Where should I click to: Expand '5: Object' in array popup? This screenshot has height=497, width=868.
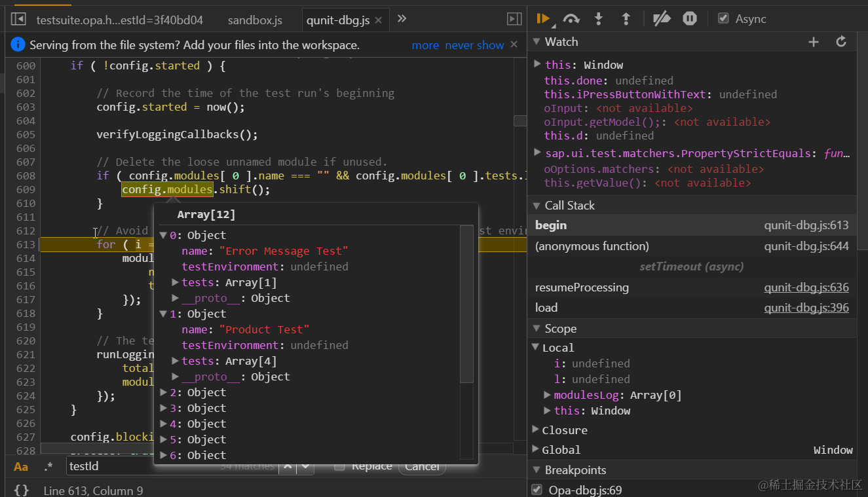(164, 439)
